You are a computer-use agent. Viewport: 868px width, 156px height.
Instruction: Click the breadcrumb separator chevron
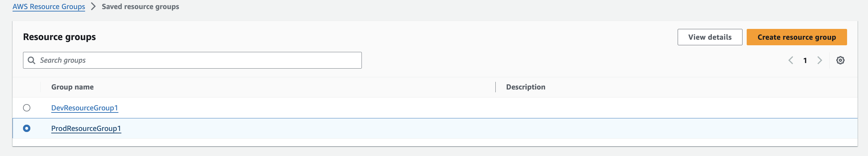tap(93, 7)
